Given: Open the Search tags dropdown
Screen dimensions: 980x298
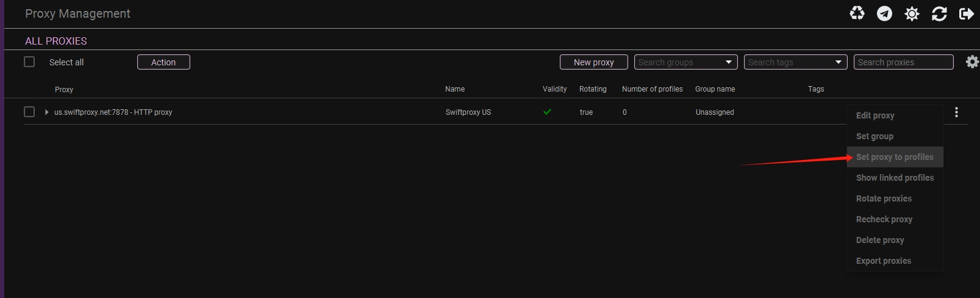Looking at the screenshot, I should pos(795,62).
